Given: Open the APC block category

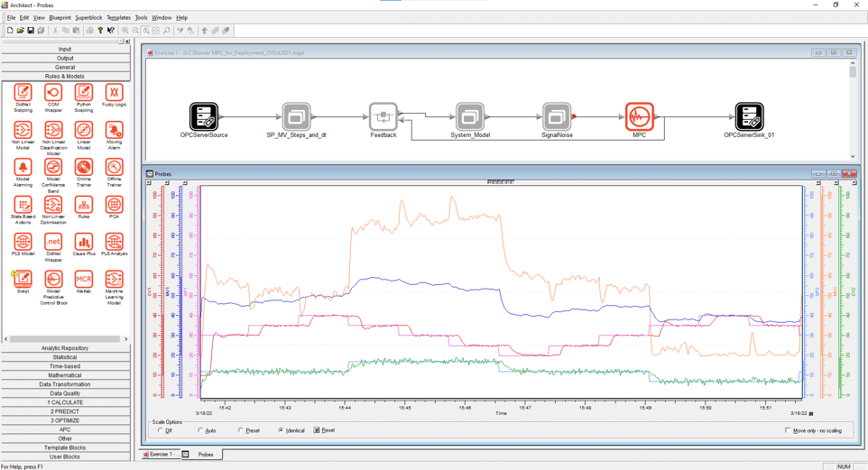Looking at the screenshot, I should (65, 429).
